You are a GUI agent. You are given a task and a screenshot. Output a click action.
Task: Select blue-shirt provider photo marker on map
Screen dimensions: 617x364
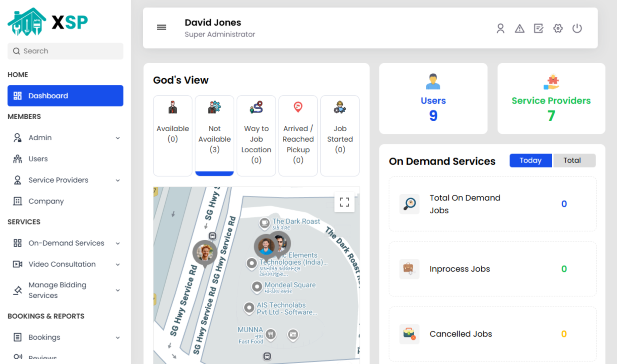tap(266, 247)
